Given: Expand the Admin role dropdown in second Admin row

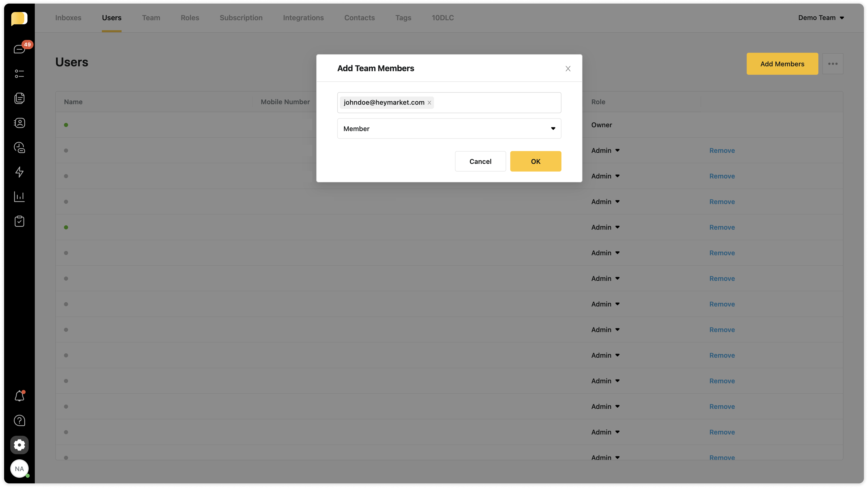Looking at the screenshot, I should coord(605,176).
